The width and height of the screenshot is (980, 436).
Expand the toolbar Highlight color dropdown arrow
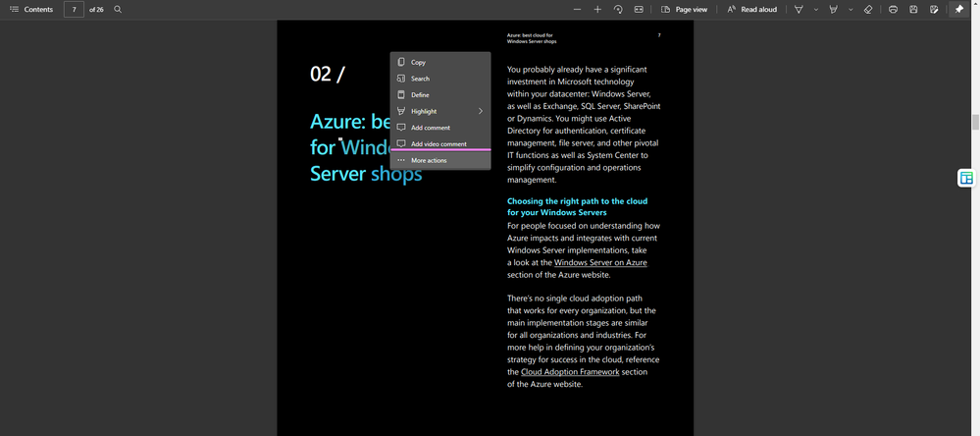pyautogui.click(x=851, y=10)
